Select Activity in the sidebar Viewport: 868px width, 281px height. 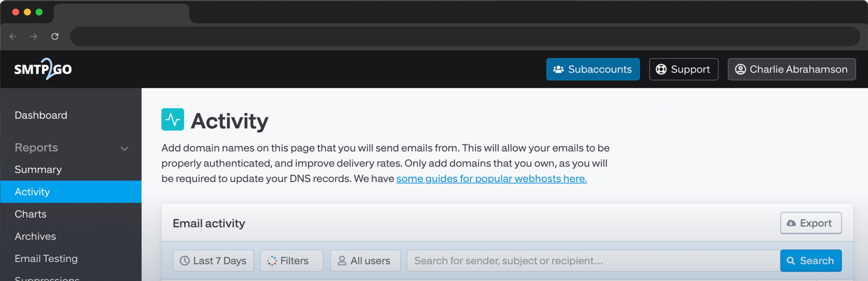tap(33, 192)
